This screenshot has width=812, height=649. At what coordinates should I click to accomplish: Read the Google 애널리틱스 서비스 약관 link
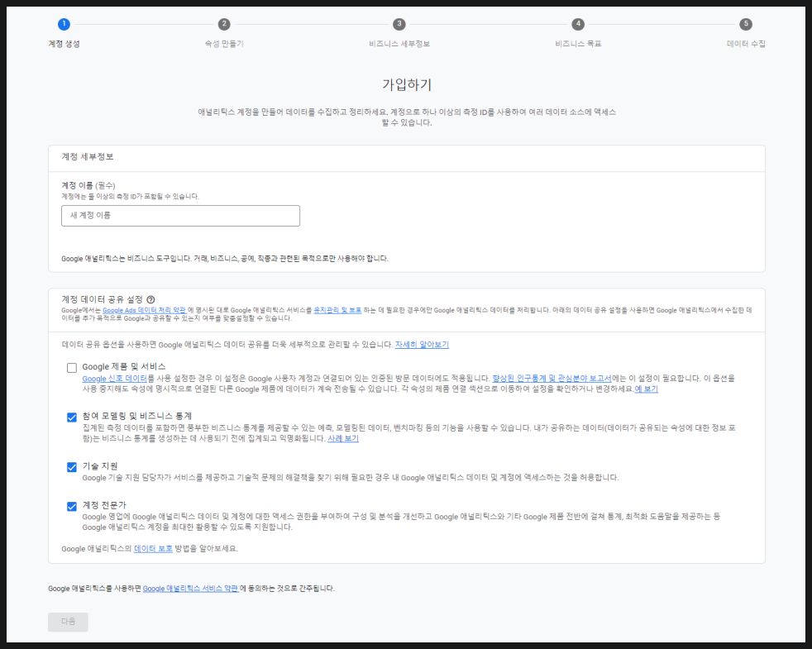pyautogui.click(x=190, y=589)
